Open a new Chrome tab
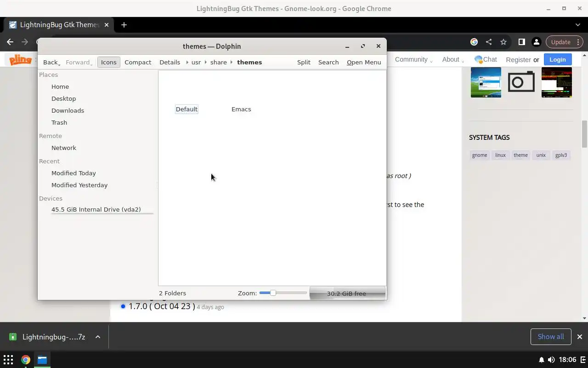Image resolution: width=588 pixels, height=368 pixels. [124, 25]
